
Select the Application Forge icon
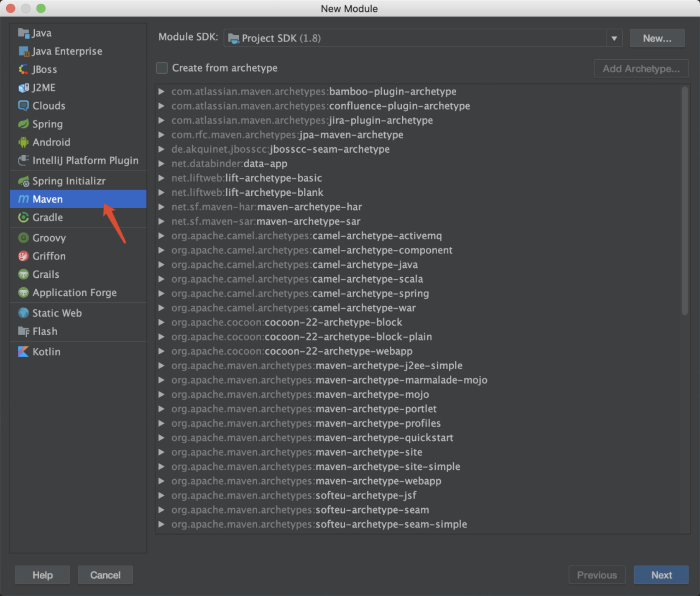[x=24, y=293]
